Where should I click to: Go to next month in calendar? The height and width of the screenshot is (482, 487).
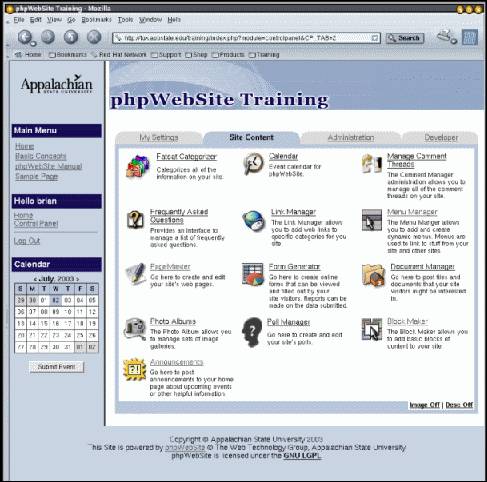point(78,279)
